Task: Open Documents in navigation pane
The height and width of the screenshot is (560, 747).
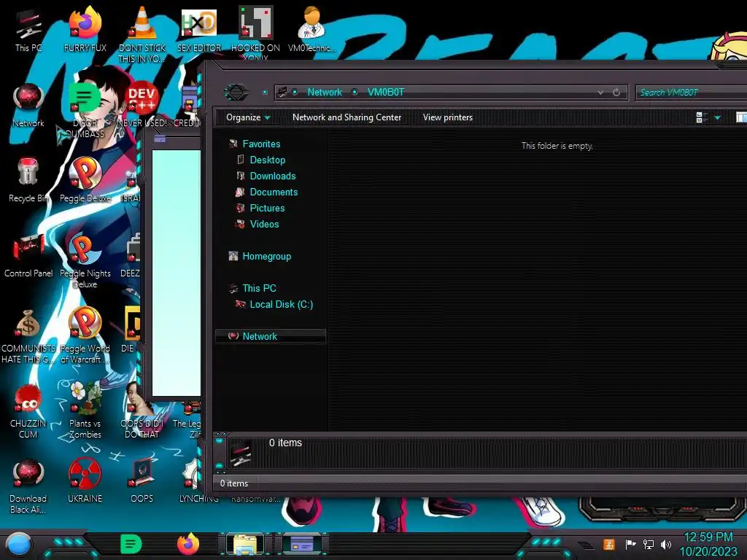Action: (x=274, y=192)
